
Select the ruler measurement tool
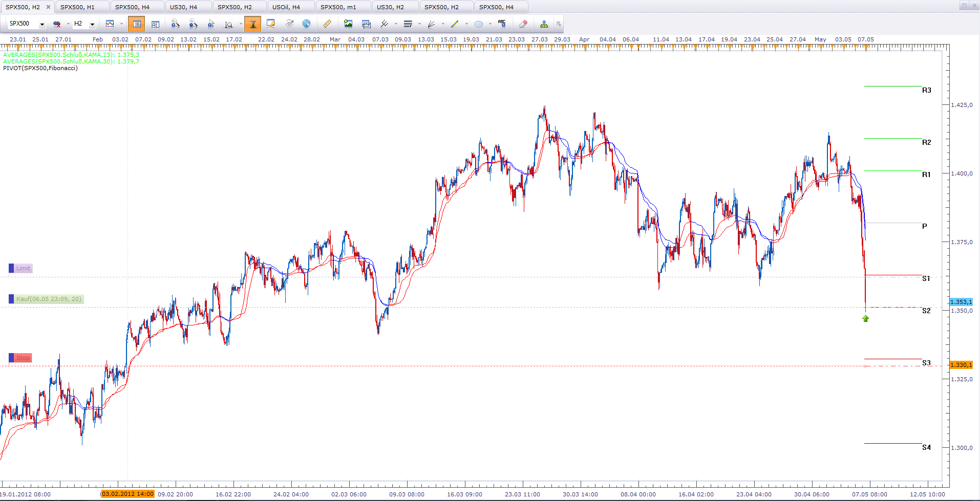[x=327, y=24]
